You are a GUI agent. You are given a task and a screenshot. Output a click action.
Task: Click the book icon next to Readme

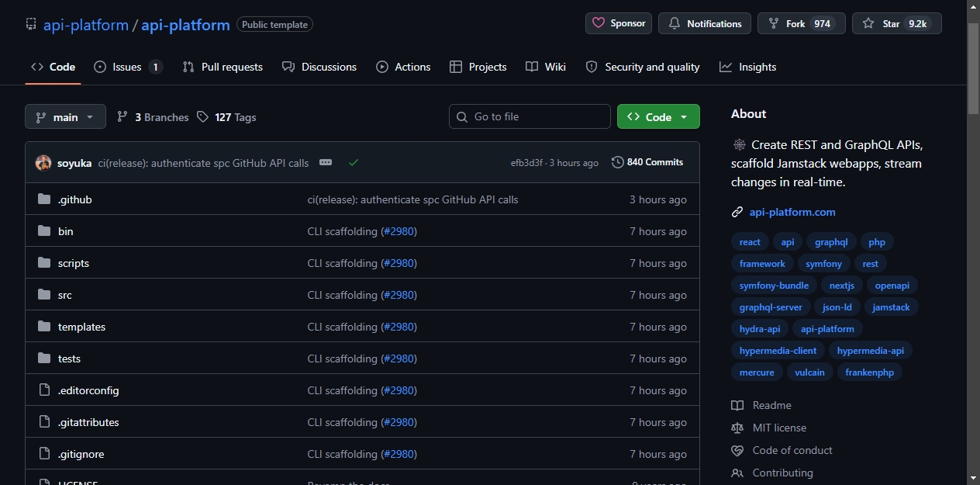pos(737,405)
